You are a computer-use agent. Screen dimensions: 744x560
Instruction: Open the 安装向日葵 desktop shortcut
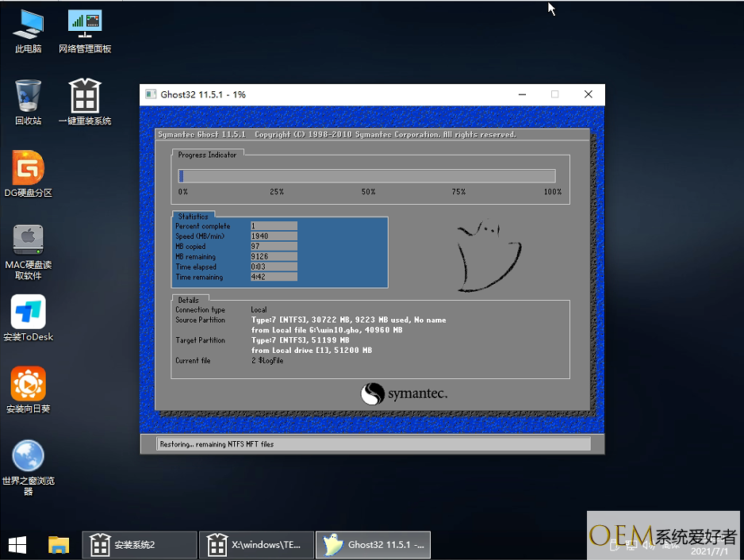click(x=28, y=389)
